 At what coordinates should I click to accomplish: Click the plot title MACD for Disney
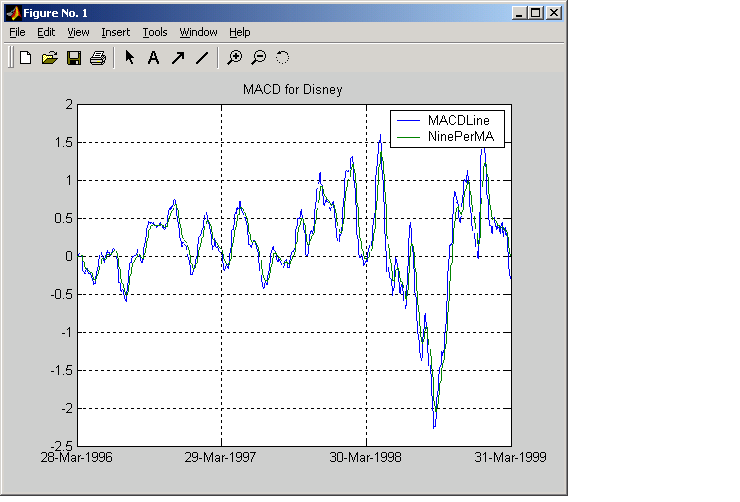point(293,90)
